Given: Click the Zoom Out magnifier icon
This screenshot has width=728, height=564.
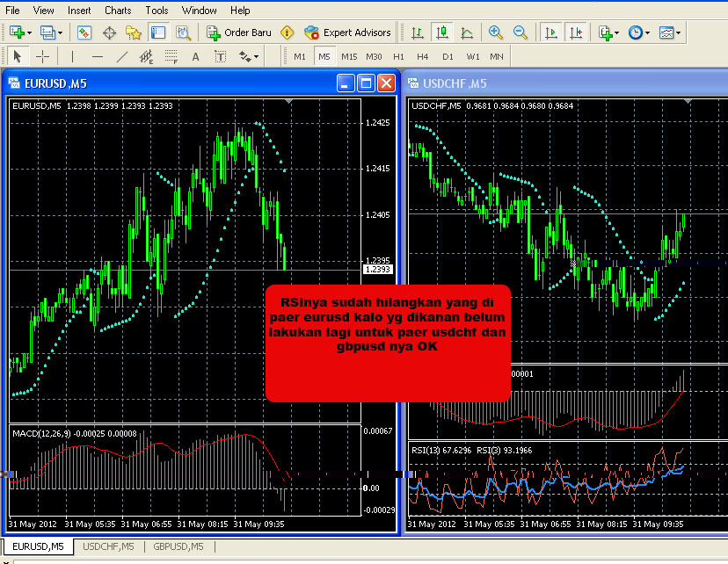Looking at the screenshot, I should (520, 33).
